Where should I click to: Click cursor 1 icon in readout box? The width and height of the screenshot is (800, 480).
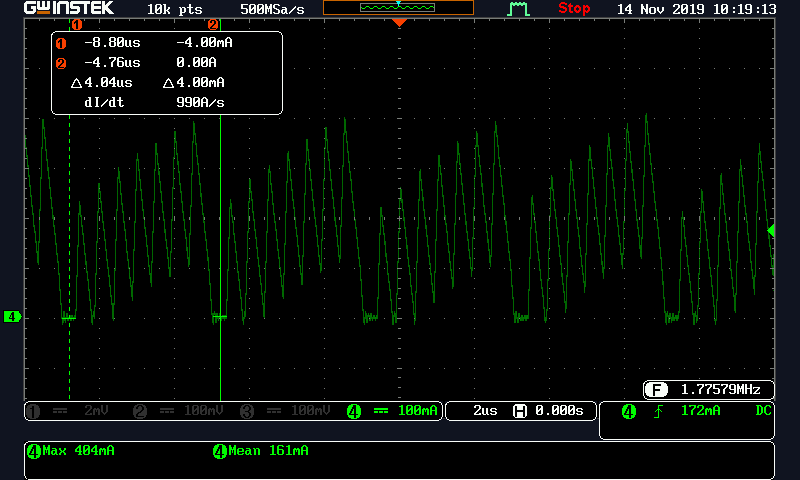61,43
